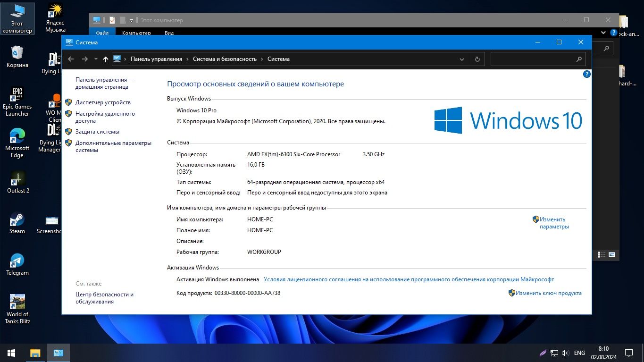Click the Show desktop strip
Screen dimensions: 644x362
[643, 353]
